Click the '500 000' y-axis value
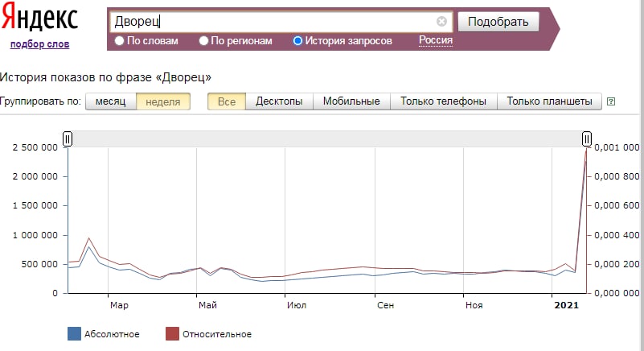 [39, 264]
